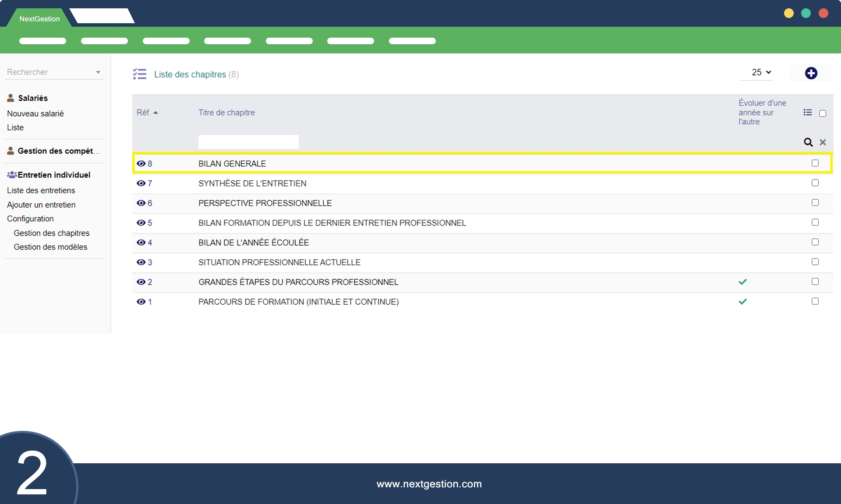This screenshot has width=841, height=504.
Task: Click the plus icon to add chapter
Action: (811, 73)
